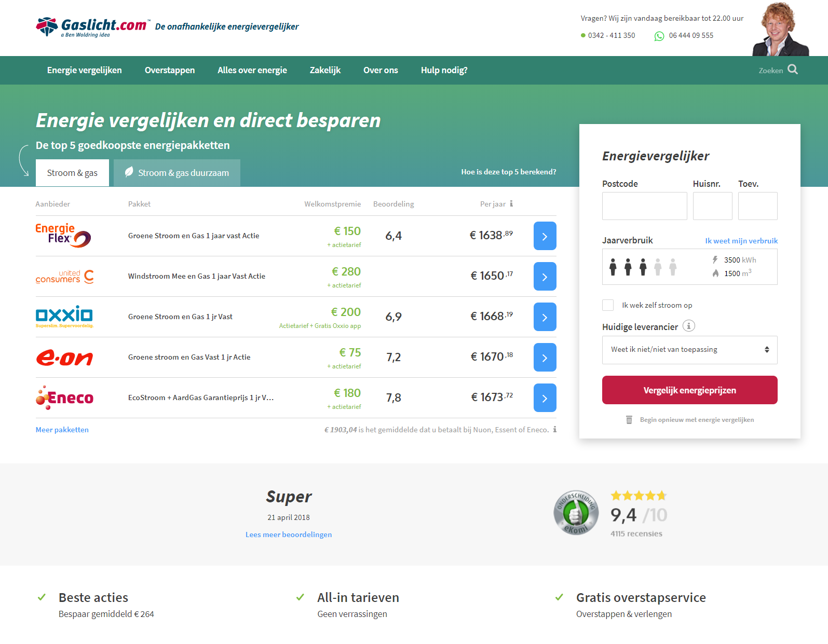Click Lees meer beoordelingen link
Screen dimensions: 828x644
pyautogui.click(x=289, y=535)
